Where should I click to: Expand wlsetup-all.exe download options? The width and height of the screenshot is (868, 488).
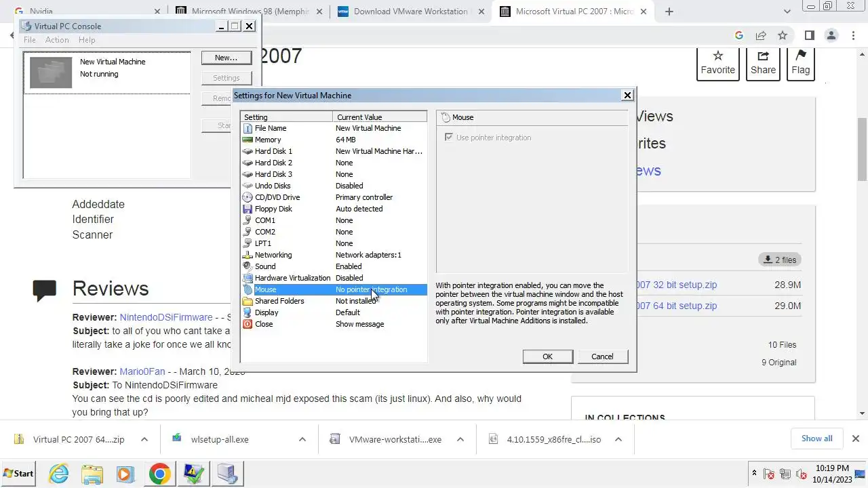(x=302, y=439)
